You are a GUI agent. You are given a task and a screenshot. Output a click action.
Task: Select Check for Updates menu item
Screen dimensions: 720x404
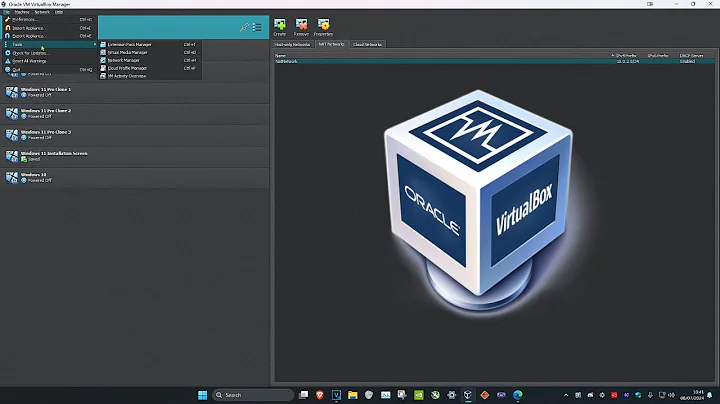click(49, 53)
